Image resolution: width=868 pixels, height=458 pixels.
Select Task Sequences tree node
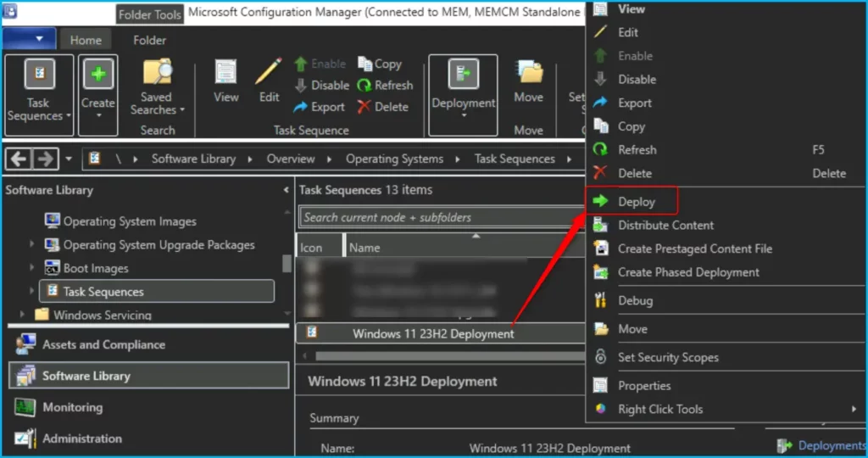click(157, 291)
